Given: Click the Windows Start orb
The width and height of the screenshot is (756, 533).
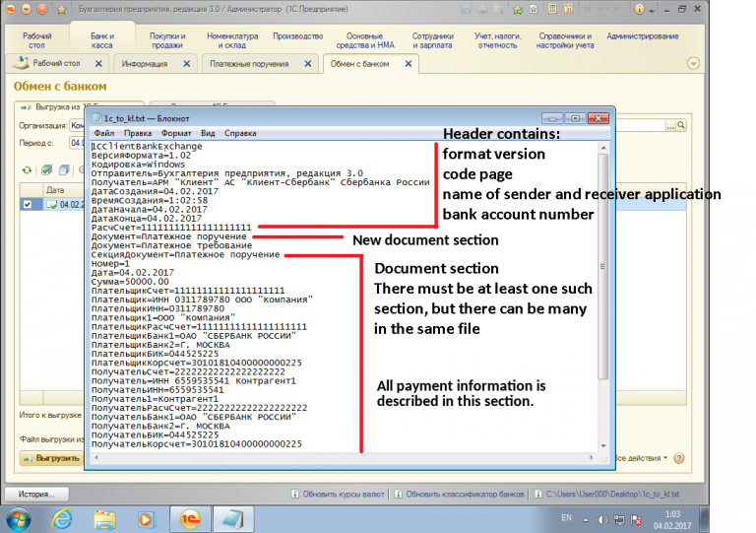Looking at the screenshot, I should (x=19, y=518).
